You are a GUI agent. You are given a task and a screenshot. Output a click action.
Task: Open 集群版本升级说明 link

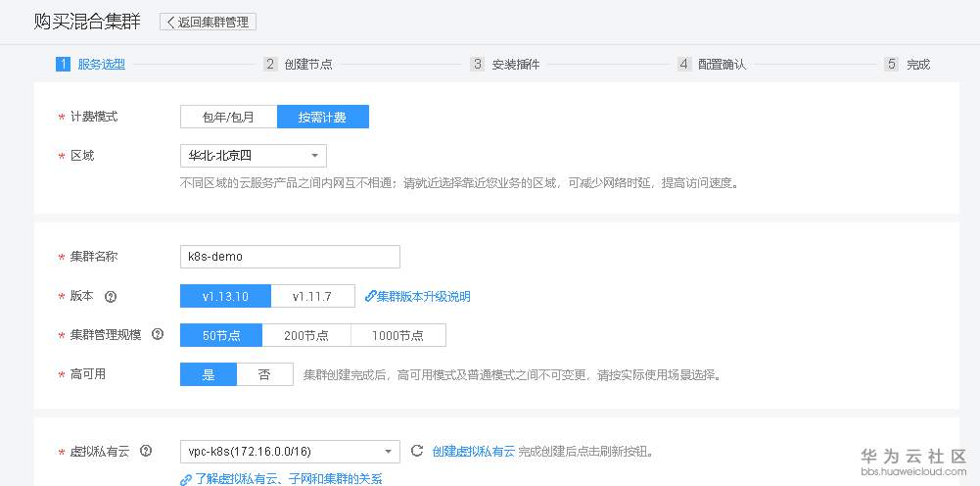pyautogui.click(x=417, y=297)
